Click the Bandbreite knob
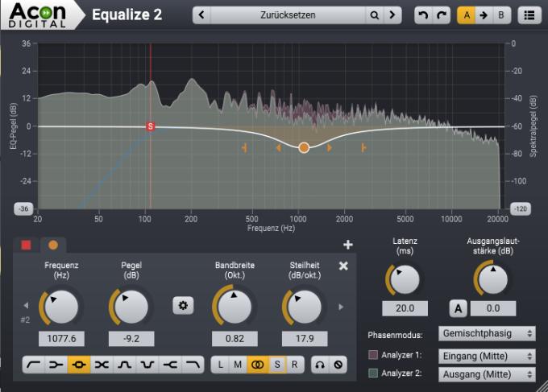 pyautogui.click(x=235, y=307)
